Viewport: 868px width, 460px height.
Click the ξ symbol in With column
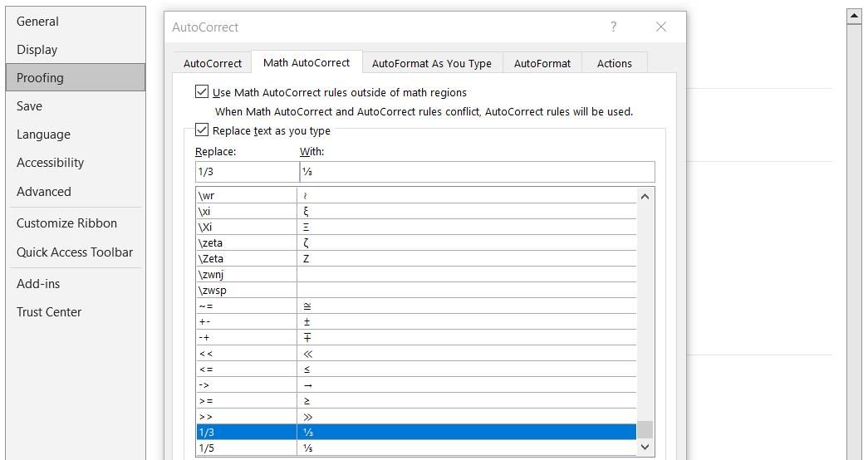pyautogui.click(x=306, y=212)
